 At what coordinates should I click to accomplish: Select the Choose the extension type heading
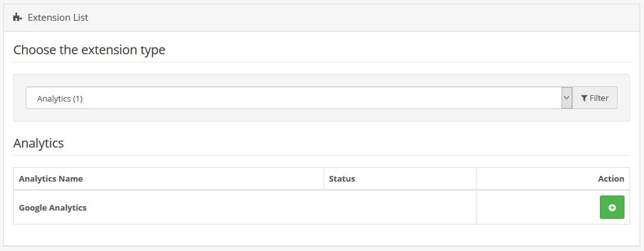pos(89,50)
